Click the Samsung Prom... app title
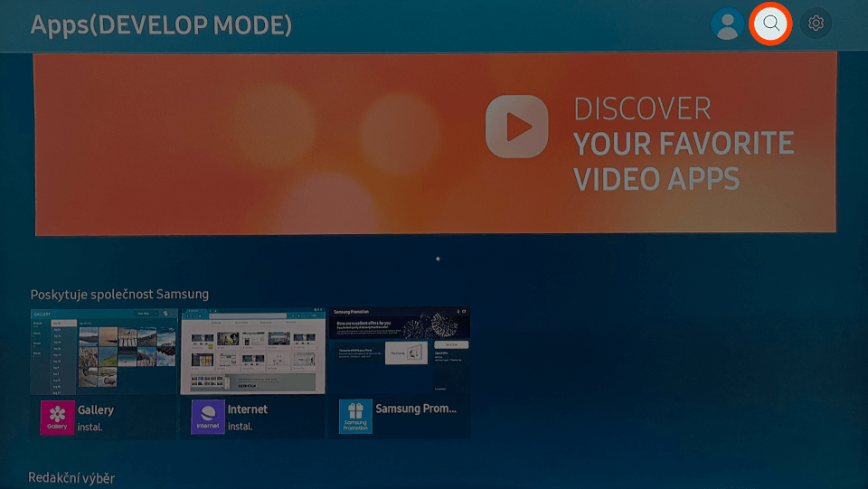 (416, 409)
